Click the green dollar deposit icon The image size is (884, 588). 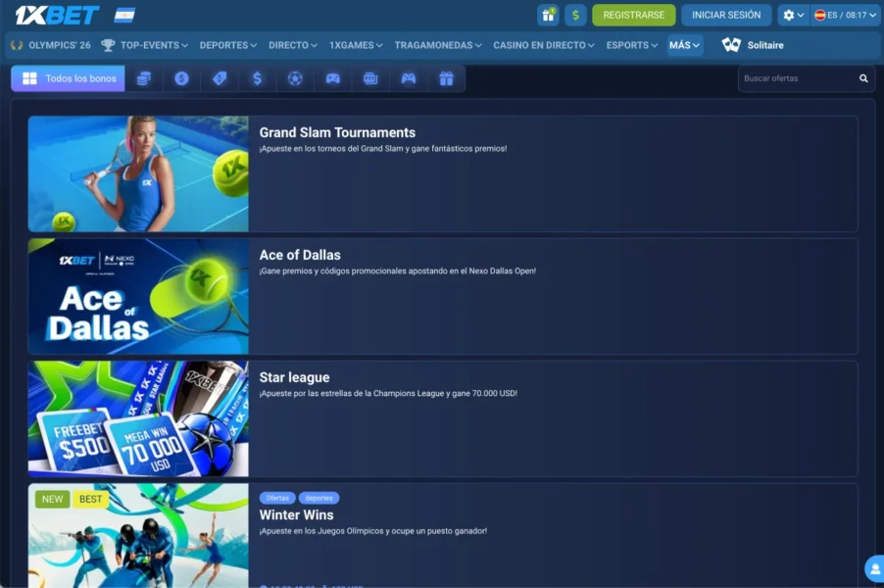[x=575, y=15]
